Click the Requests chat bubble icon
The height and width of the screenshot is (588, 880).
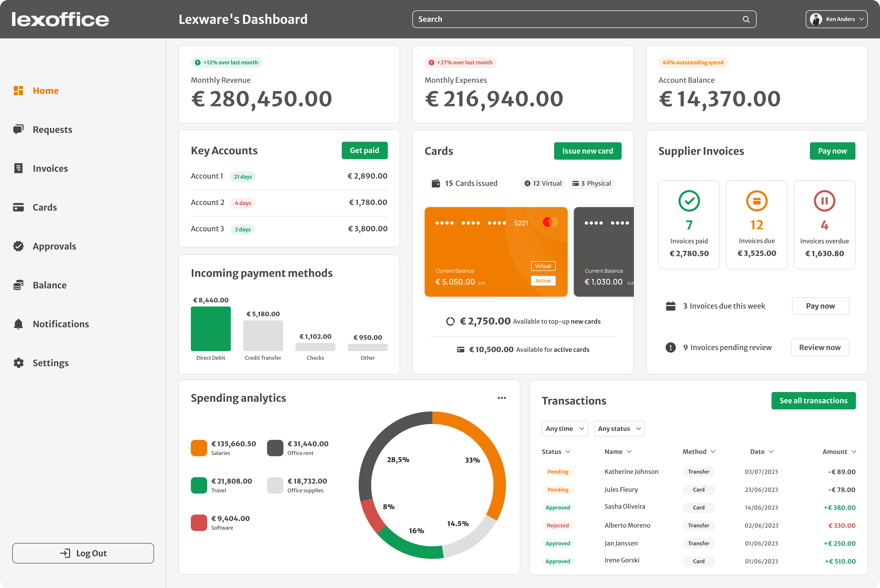(18, 129)
